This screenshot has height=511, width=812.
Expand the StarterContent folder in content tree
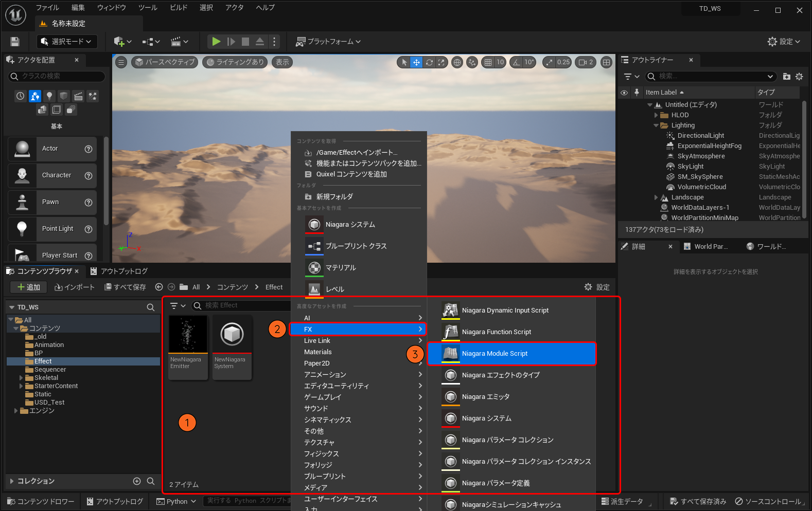(x=22, y=386)
